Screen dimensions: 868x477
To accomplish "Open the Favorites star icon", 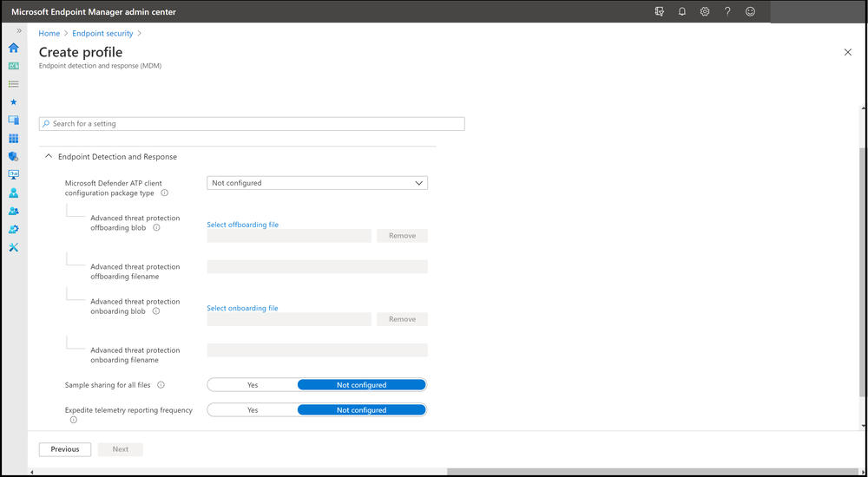I will click(x=14, y=102).
